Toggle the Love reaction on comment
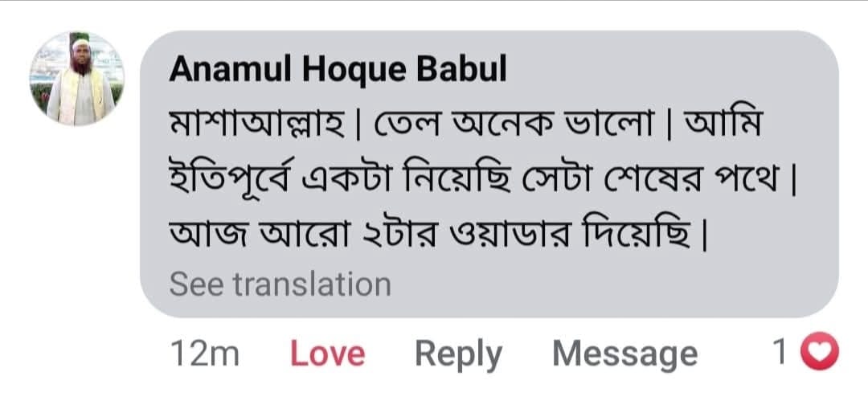 pos(328,354)
